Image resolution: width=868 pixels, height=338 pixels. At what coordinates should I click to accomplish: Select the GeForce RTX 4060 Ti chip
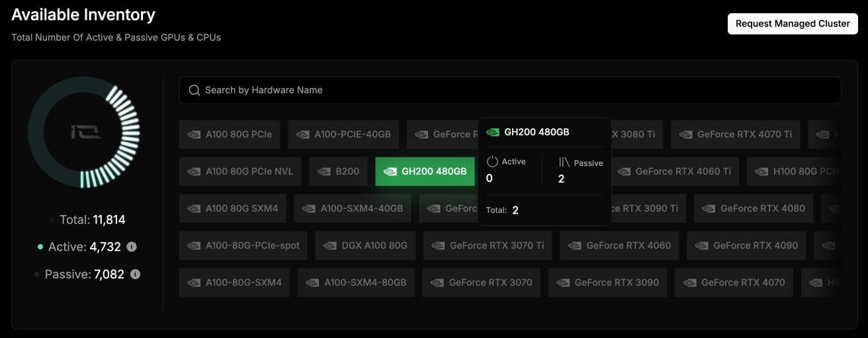[674, 171]
